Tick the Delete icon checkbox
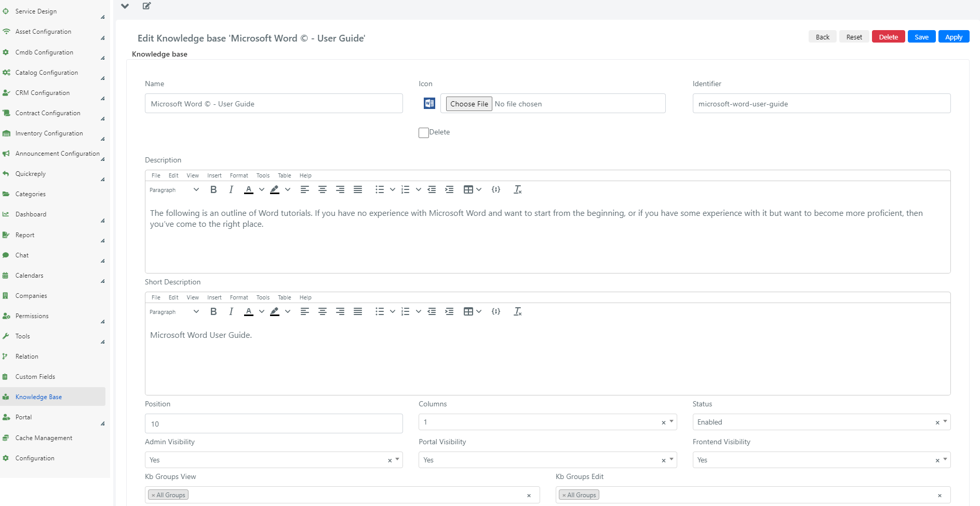The width and height of the screenshot is (980, 506). click(x=424, y=133)
